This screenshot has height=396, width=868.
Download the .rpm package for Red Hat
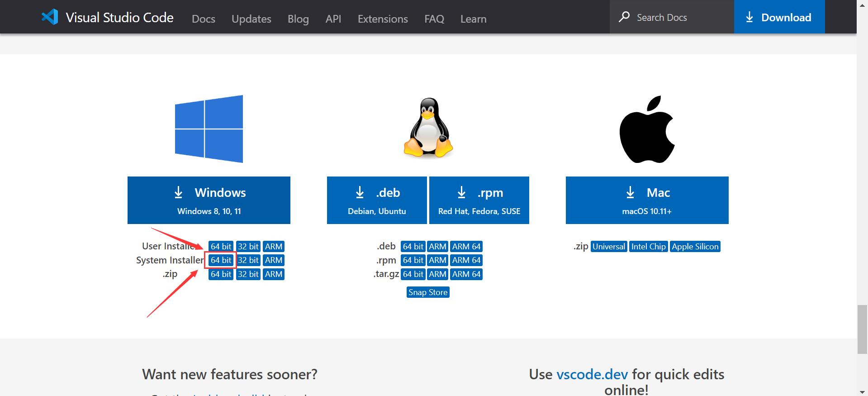click(x=479, y=200)
